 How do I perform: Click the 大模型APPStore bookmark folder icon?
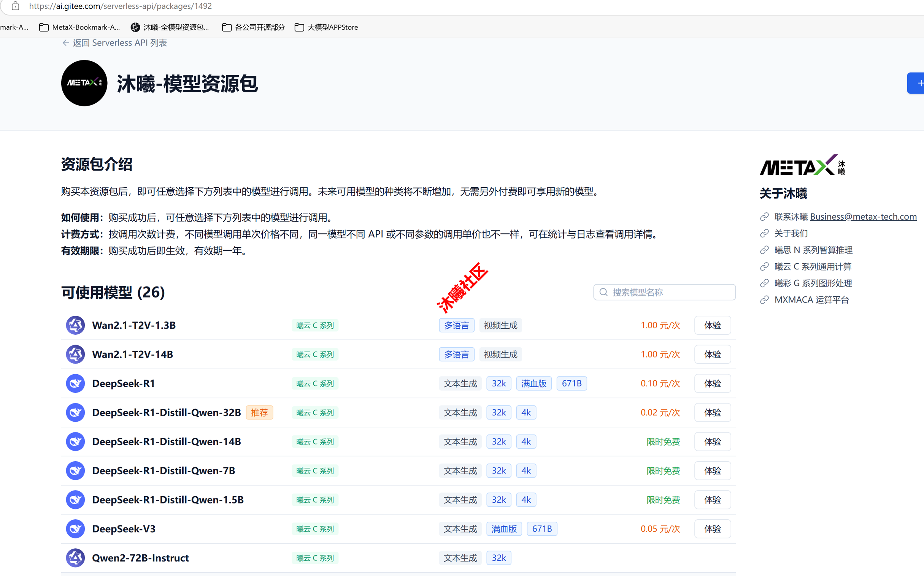[x=299, y=27]
